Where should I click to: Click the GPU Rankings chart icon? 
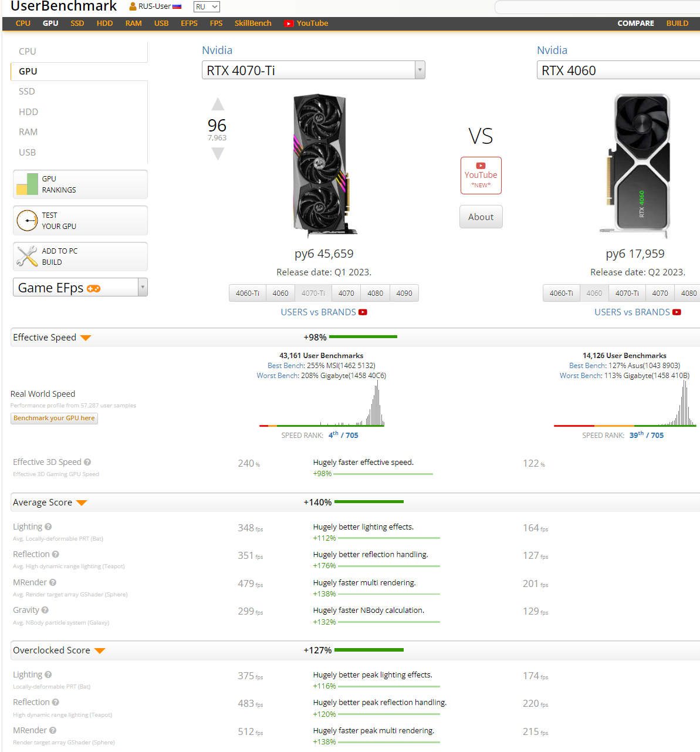(27, 184)
